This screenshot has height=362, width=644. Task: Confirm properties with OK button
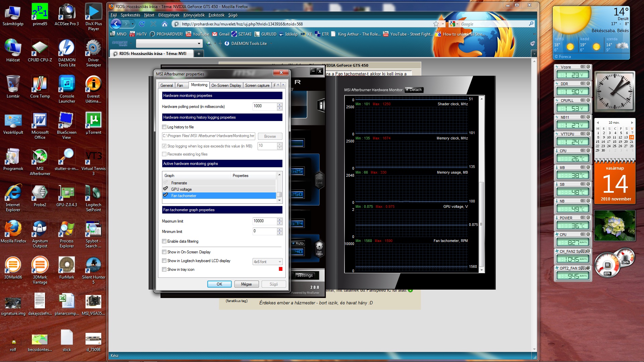pyautogui.click(x=219, y=284)
